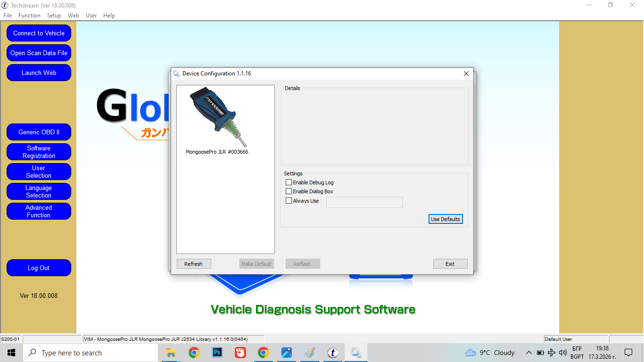Screen dimensions: 644x362
Task: Open Techstream from the taskbar
Action: point(333,353)
